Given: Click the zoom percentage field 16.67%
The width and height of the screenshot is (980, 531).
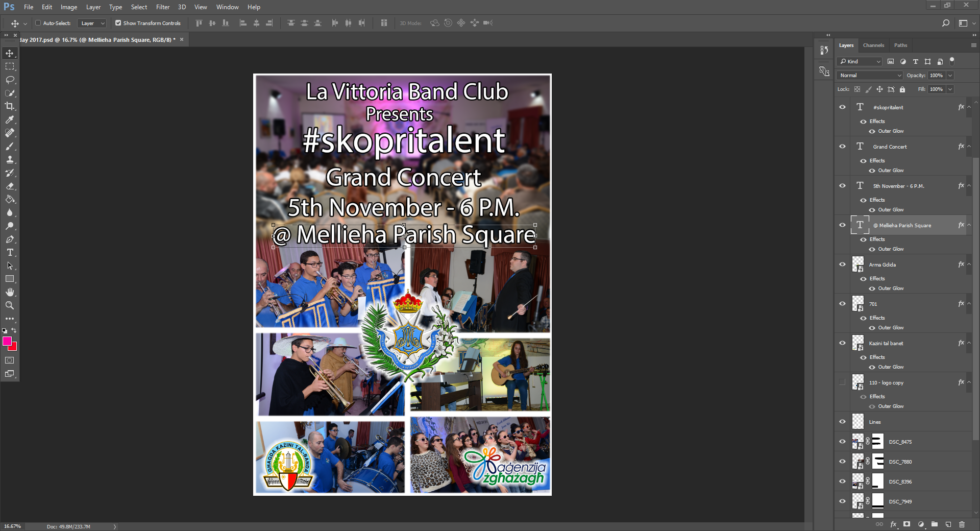Looking at the screenshot, I should (x=13, y=526).
